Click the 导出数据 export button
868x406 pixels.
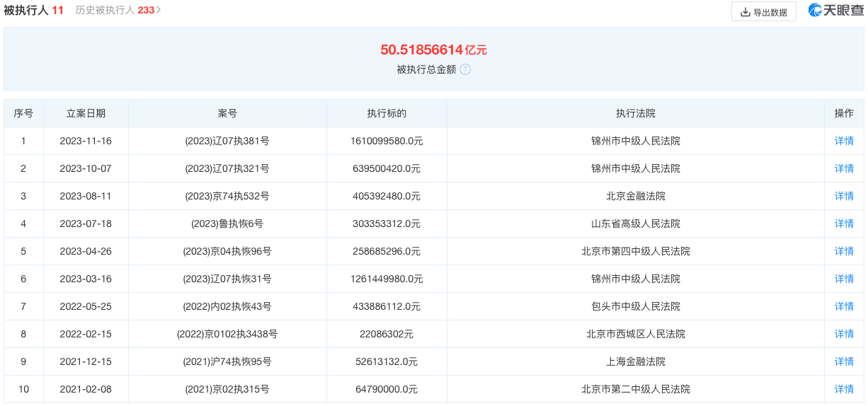point(763,12)
